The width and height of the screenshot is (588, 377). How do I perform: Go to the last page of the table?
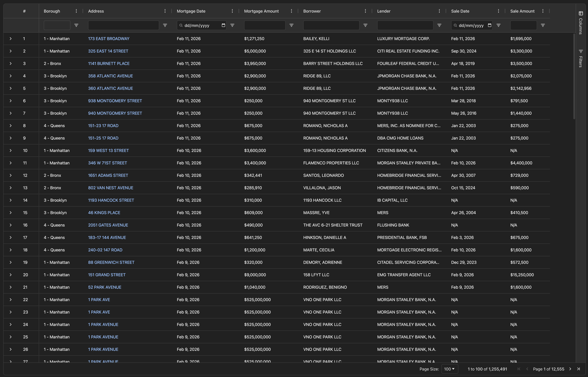point(578,369)
